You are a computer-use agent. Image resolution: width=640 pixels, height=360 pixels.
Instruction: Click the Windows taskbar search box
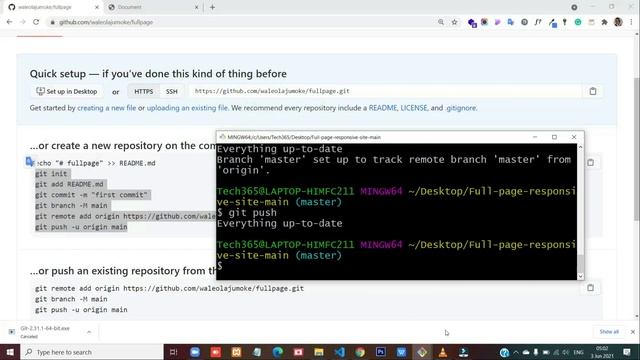click(x=92, y=352)
